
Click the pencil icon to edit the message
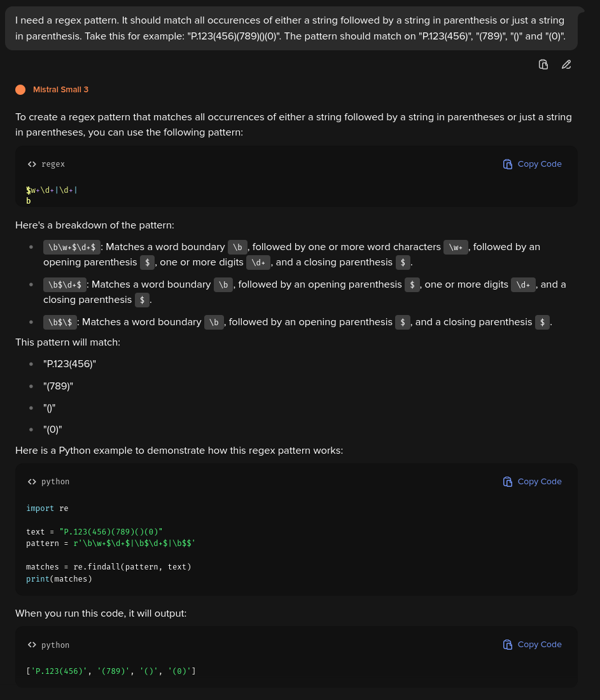point(566,64)
